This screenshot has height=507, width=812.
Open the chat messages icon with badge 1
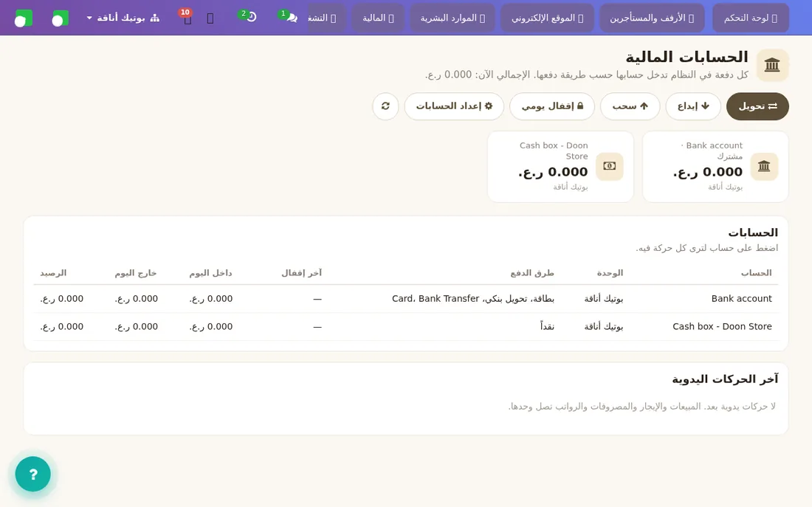(x=292, y=18)
